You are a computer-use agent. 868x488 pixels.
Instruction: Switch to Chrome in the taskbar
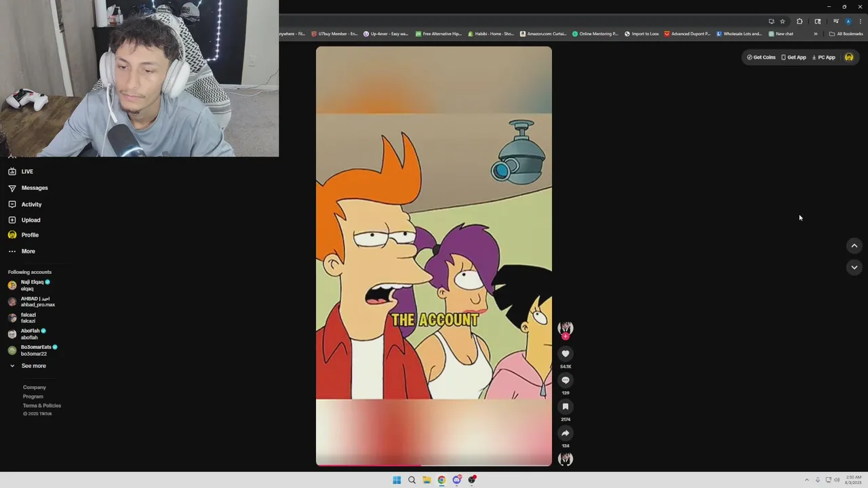[441, 480]
